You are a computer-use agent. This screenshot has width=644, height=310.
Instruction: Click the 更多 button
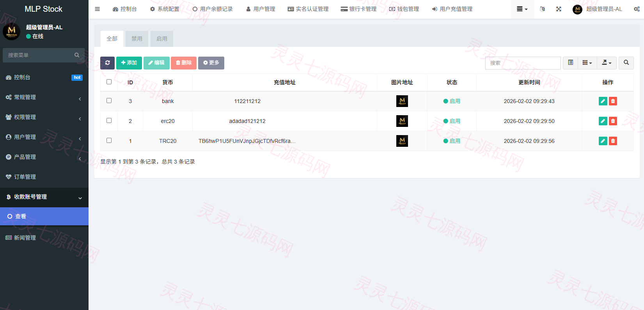click(x=211, y=63)
